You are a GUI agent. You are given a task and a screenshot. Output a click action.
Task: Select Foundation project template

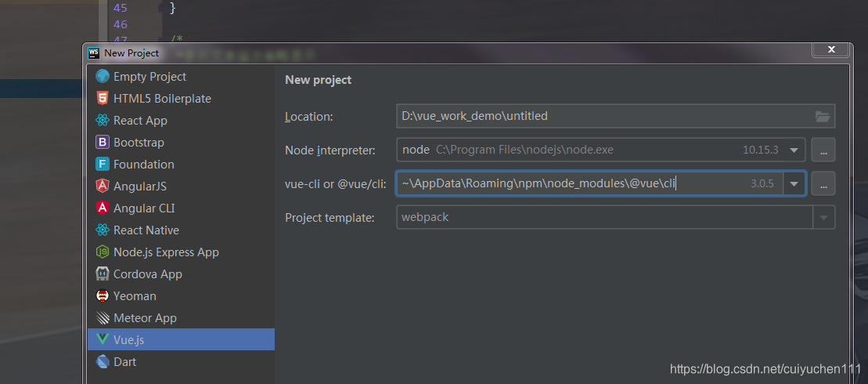click(x=181, y=164)
